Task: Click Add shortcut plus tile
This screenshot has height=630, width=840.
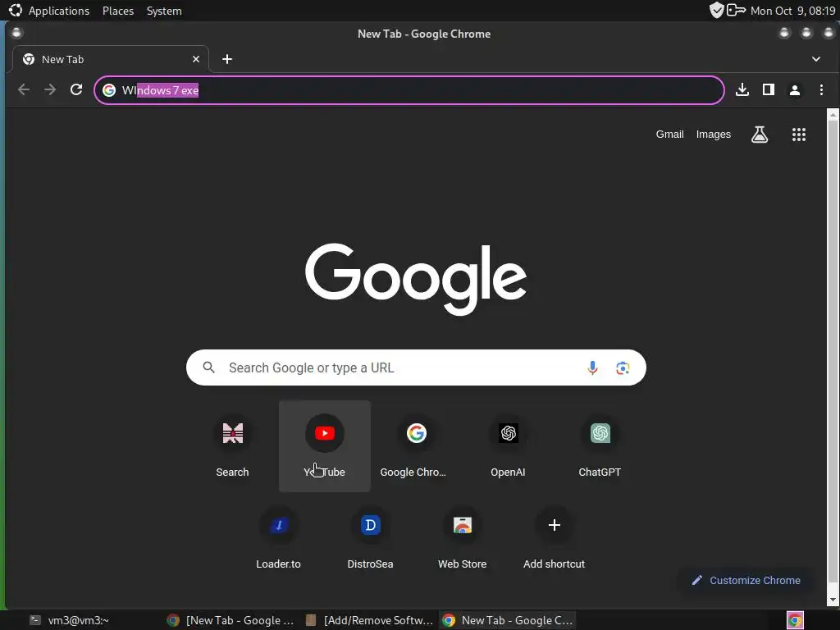Action: [x=554, y=537]
